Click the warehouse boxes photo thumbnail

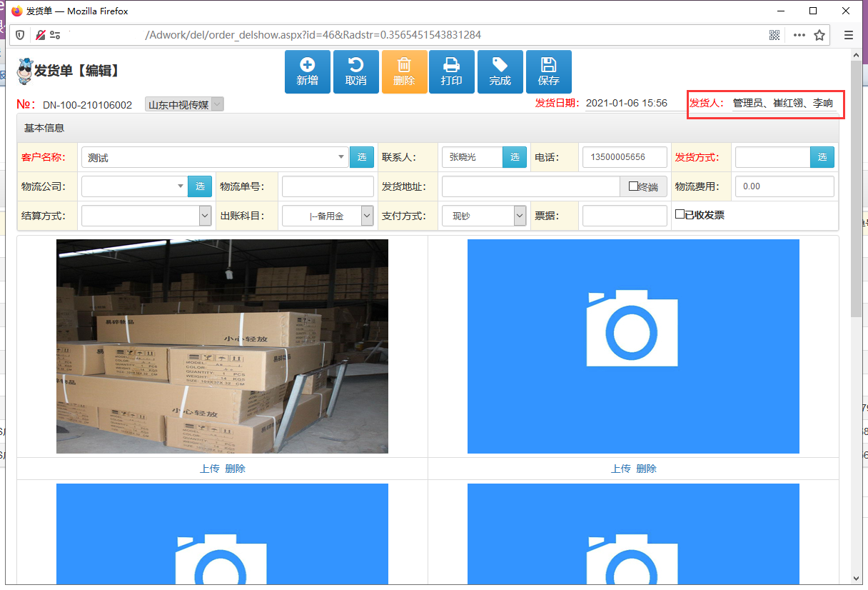coord(222,346)
